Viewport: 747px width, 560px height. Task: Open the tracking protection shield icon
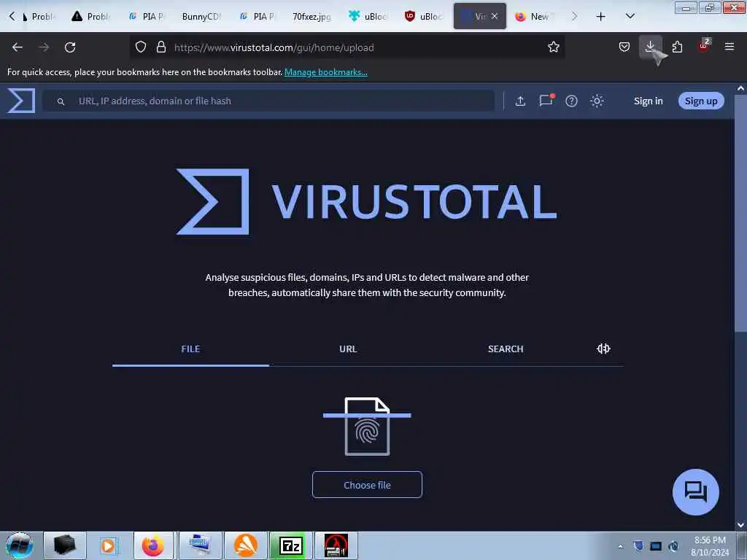tap(141, 47)
